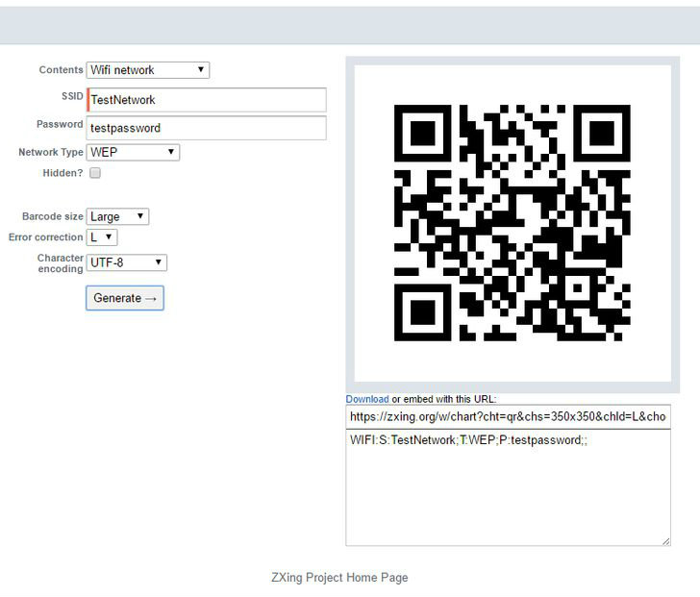Open the Contents dropdown showing Wifi network

coord(148,70)
